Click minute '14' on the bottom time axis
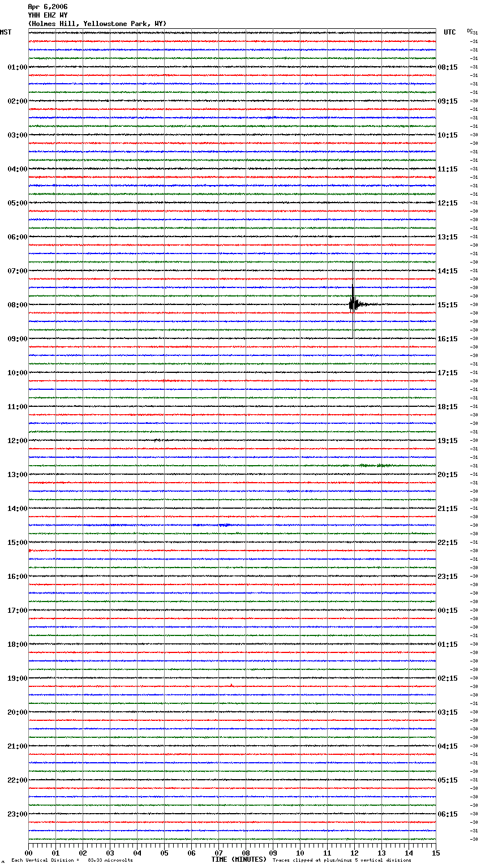 (409, 853)
